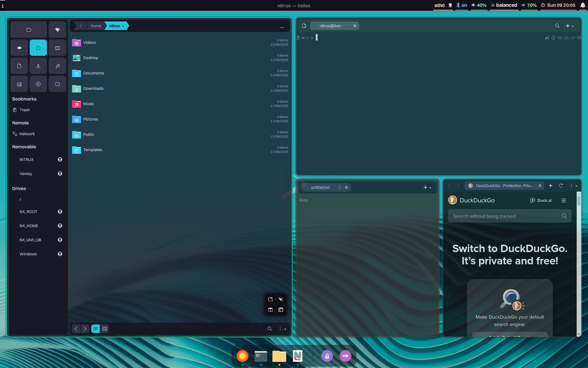
Task: Reload the DuckDuckGo page
Action: tap(561, 186)
